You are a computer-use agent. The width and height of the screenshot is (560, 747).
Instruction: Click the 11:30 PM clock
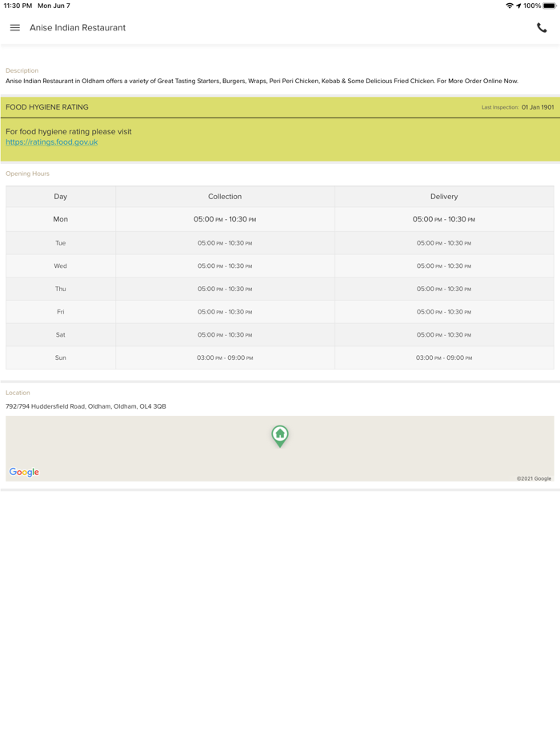point(18,6)
